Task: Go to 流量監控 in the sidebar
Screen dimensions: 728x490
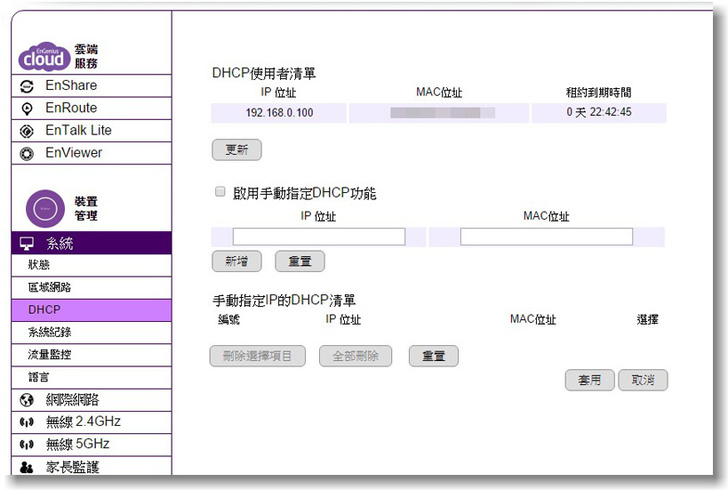Action: [49, 354]
